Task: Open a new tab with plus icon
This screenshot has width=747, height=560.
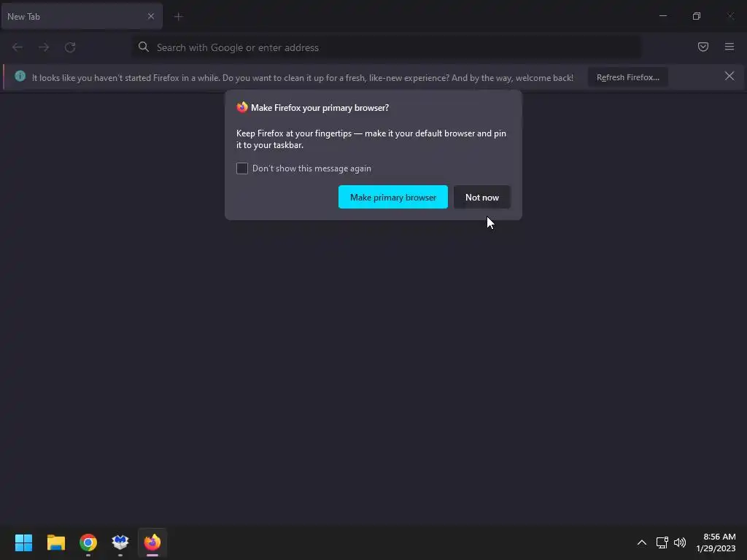Action: (179, 17)
